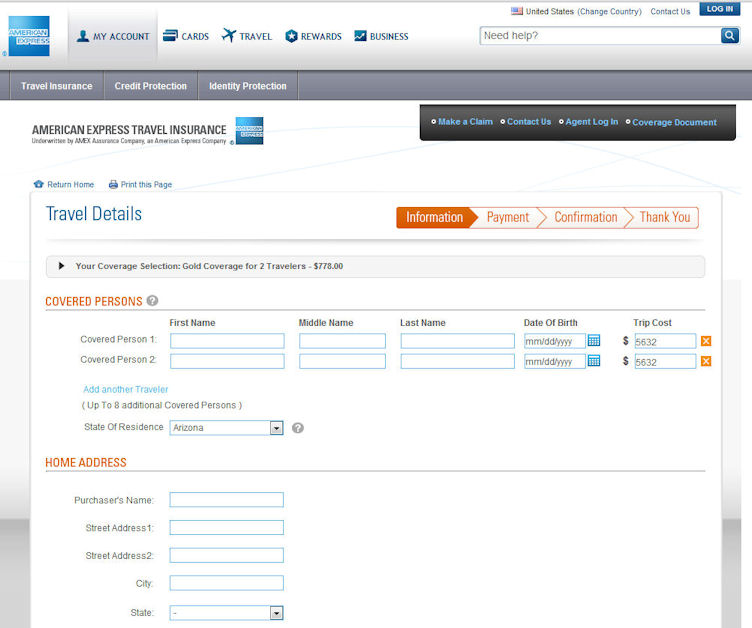752x628 pixels.
Task: Click the Information progress step
Action: (435, 217)
